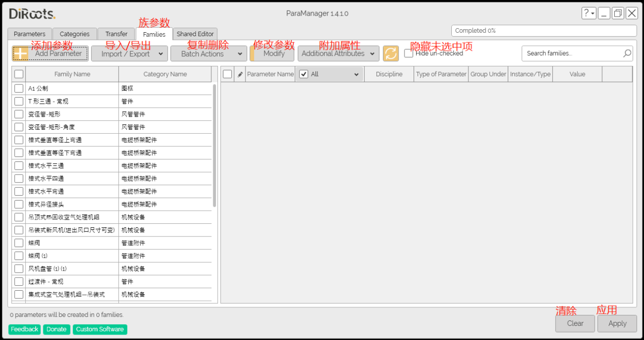Click the Group Under column header
The height and width of the screenshot is (340, 644).
coord(488,74)
